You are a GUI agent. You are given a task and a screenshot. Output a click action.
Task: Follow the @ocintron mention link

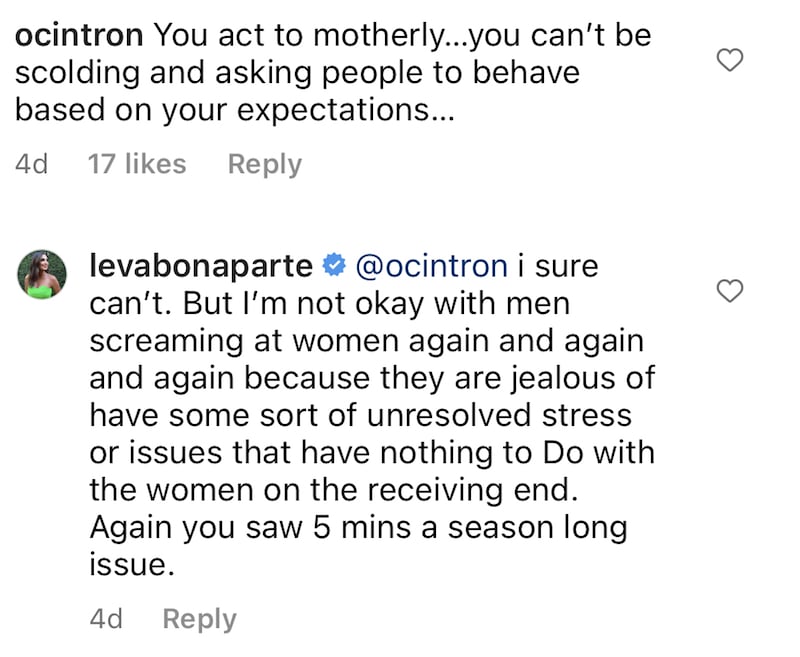[x=431, y=267]
